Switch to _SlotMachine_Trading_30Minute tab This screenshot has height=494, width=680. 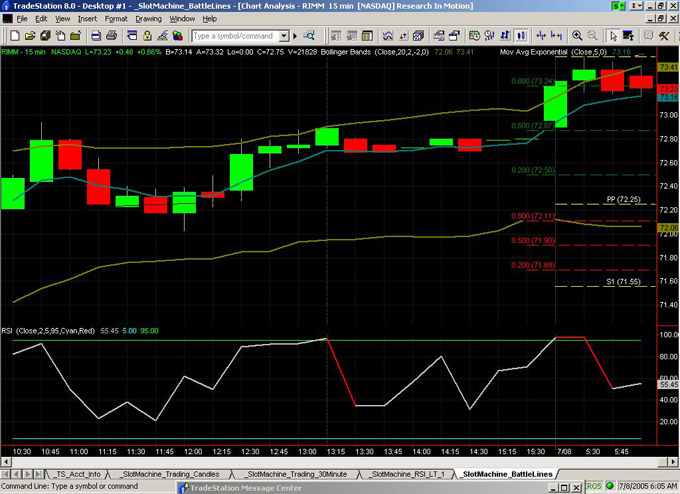click(x=295, y=474)
